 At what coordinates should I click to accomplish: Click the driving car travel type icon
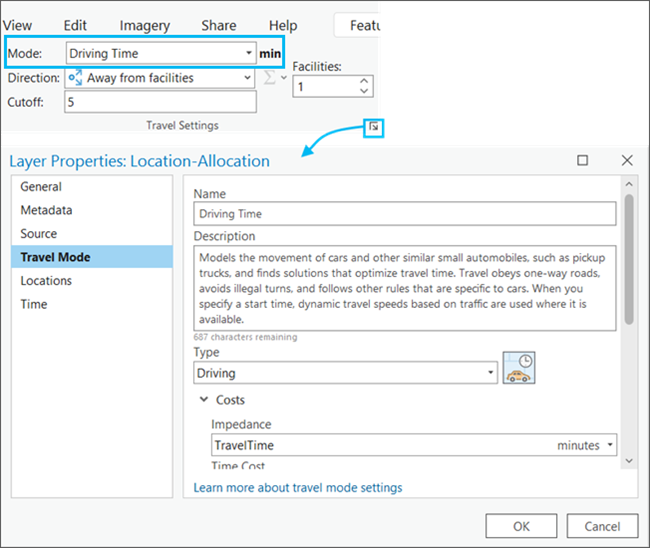tap(518, 371)
